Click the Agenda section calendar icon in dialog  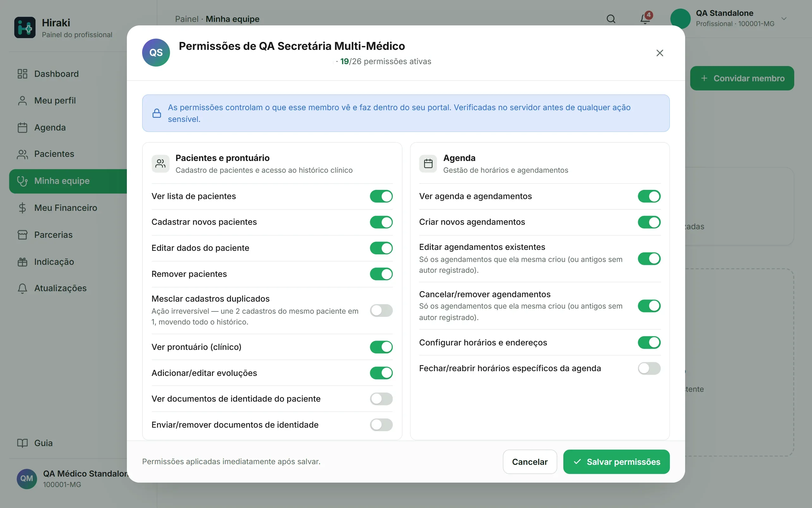coord(428,164)
